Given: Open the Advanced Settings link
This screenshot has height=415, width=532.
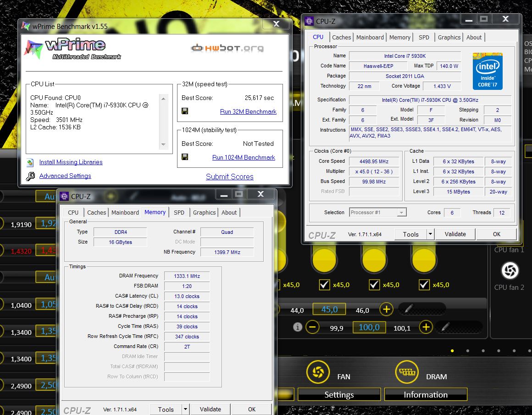Looking at the screenshot, I should tap(65, 176).
